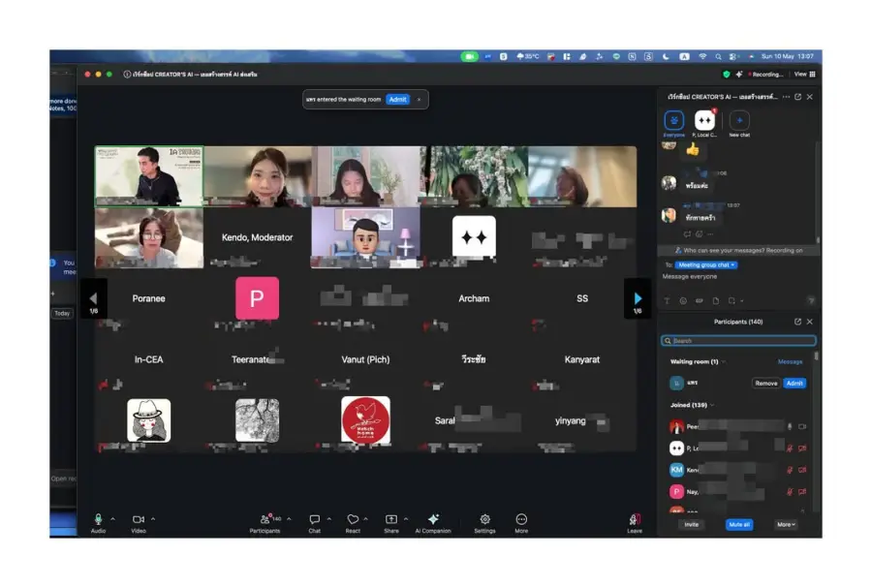This screenshot has width=872, height=588.
Task: Click the reply icon under last message
Action: tap(687, 234)
